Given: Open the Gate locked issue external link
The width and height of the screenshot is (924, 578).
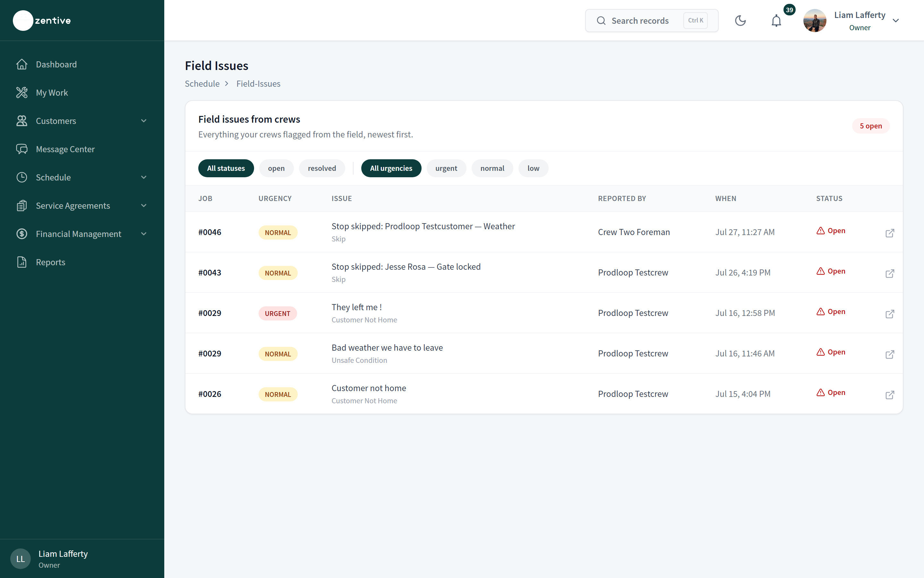Looking at the screenshot, I should pos(890,273).
